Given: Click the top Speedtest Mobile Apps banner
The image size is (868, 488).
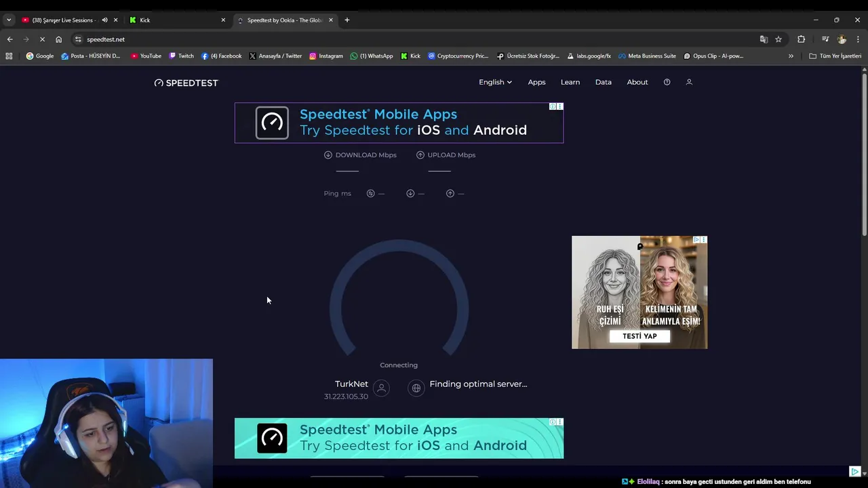Looking at the screenshot, I should click(x=399, y=123).
